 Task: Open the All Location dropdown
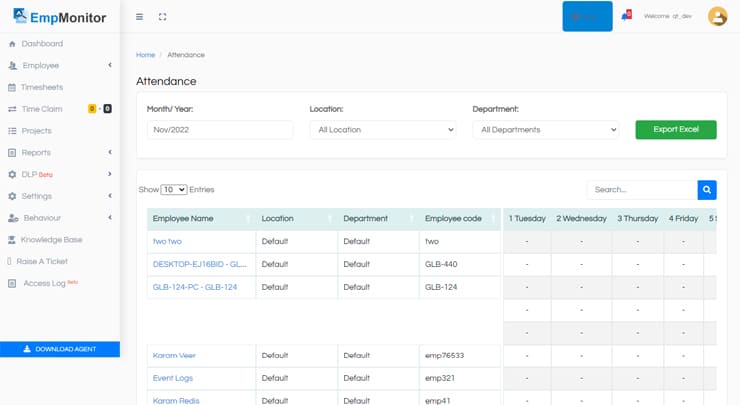383,130
